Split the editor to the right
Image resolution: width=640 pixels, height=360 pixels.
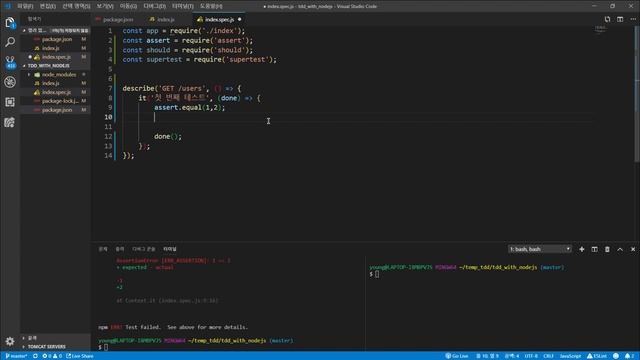click(620, 19)
